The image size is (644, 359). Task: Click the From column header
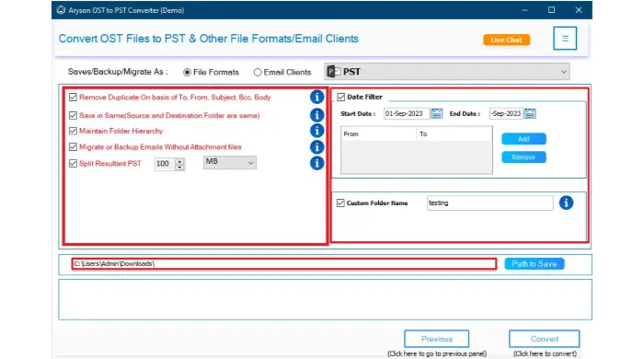pyautogui.click(x=379, y=133)
